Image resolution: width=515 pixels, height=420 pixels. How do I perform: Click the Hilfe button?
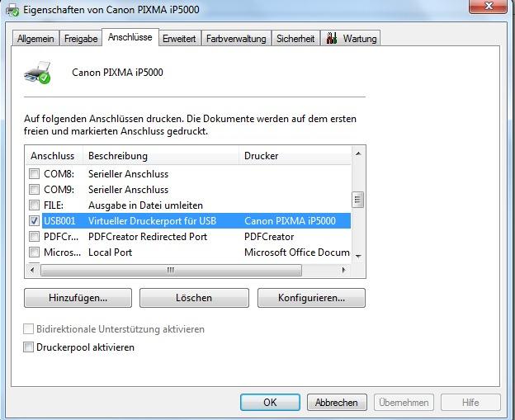coord(470,403)
